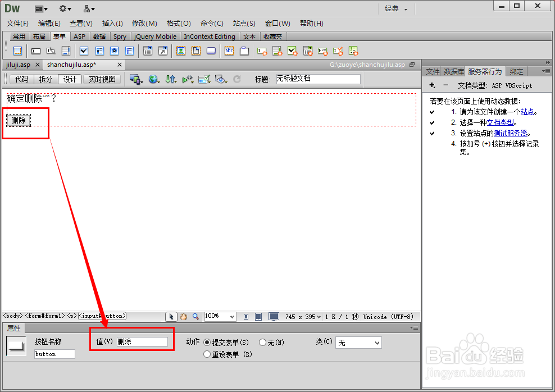Insert Spry Validation Text Field

(x=262, y=52)
